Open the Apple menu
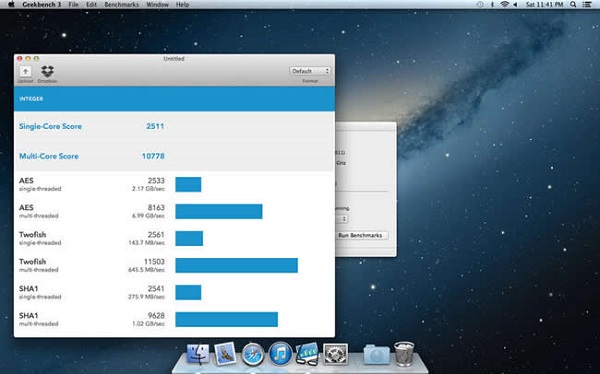Viewport: 600px width, 374px height. (11, 5)
